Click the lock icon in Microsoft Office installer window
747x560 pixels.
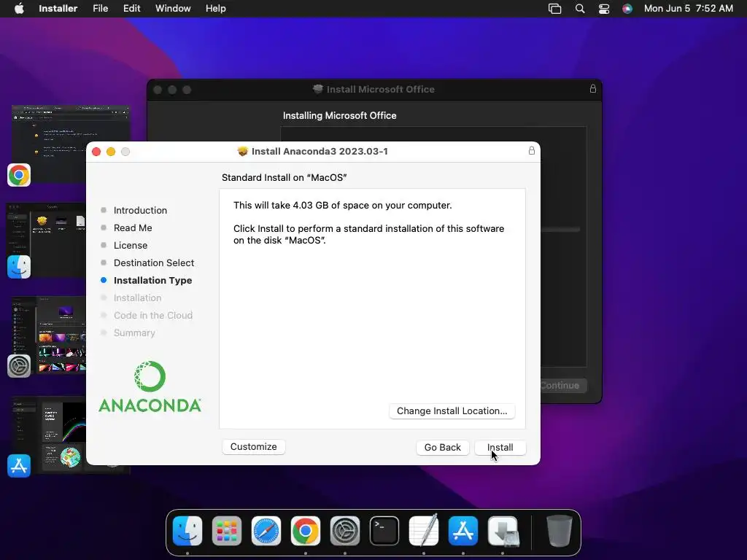coord(592,88)
